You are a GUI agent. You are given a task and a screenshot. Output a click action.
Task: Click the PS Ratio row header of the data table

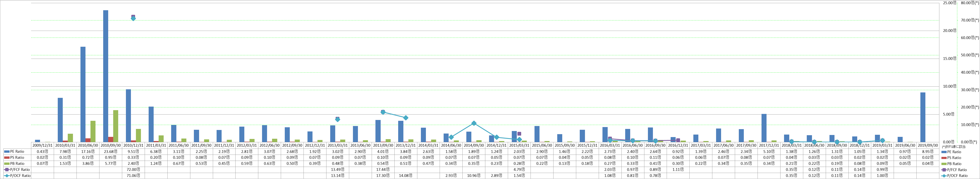(17, 157)
